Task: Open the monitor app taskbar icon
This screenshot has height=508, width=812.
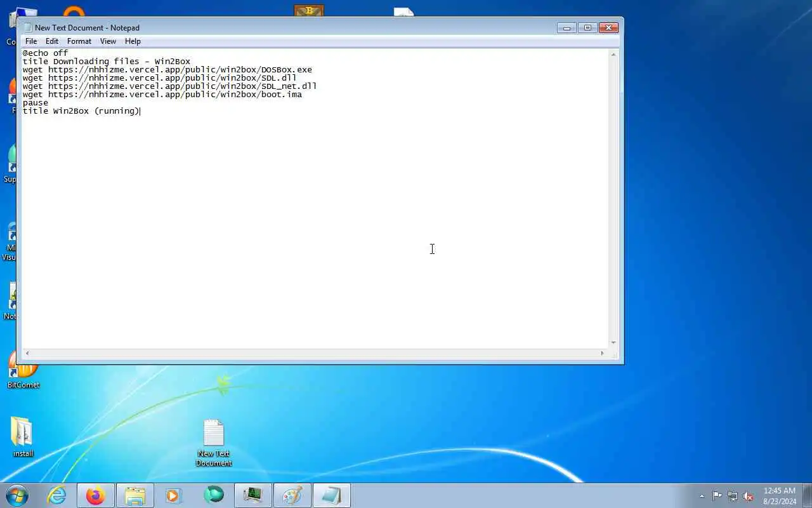Action: click(x=253, y=495)
